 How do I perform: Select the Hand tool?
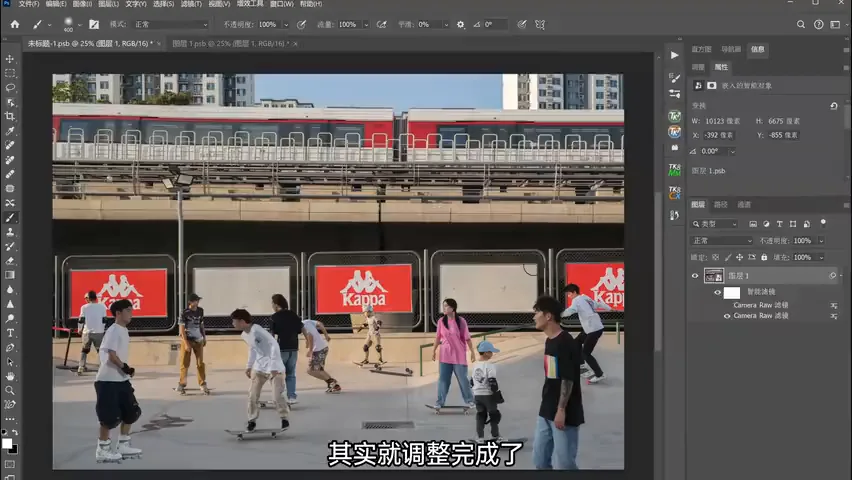(x=10, y=376)
